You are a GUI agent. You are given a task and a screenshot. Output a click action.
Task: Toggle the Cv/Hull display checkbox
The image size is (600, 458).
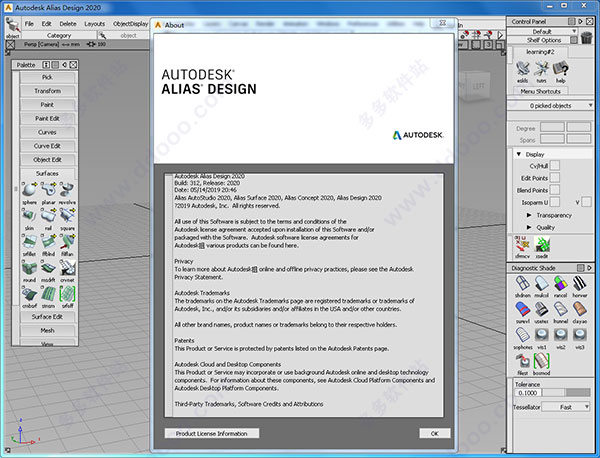[x=554, y=166]
